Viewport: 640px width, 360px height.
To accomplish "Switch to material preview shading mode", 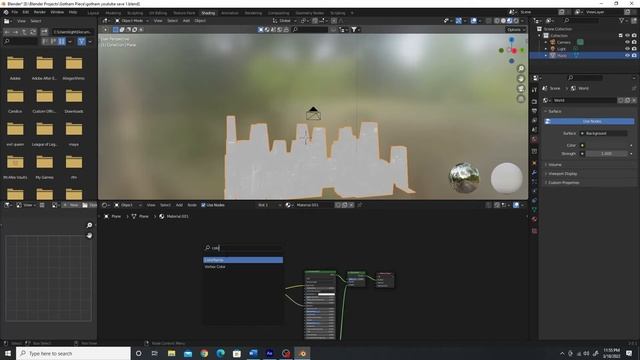I will (x=509, y=21).
